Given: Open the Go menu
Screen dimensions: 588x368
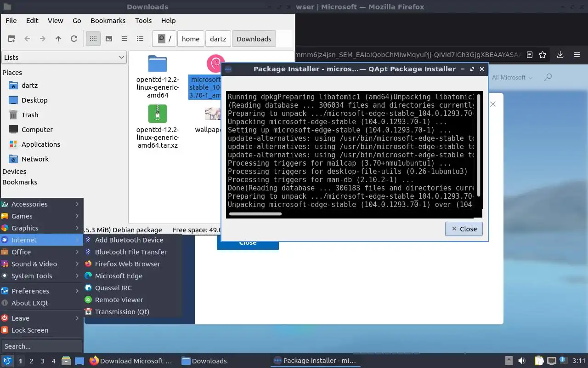Looking at the screenshot, I should [x=77, y=20].
